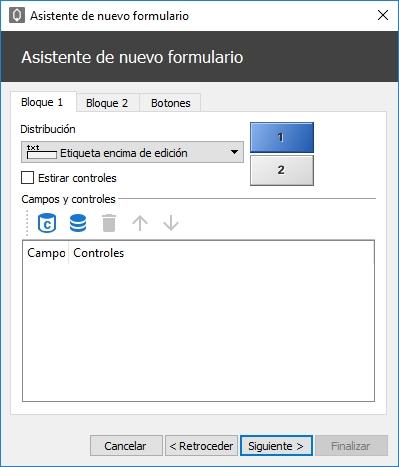This screenshot has height=467, width=399.
Task: Click the move up arrow icon
Action: [x=140, y=223]
